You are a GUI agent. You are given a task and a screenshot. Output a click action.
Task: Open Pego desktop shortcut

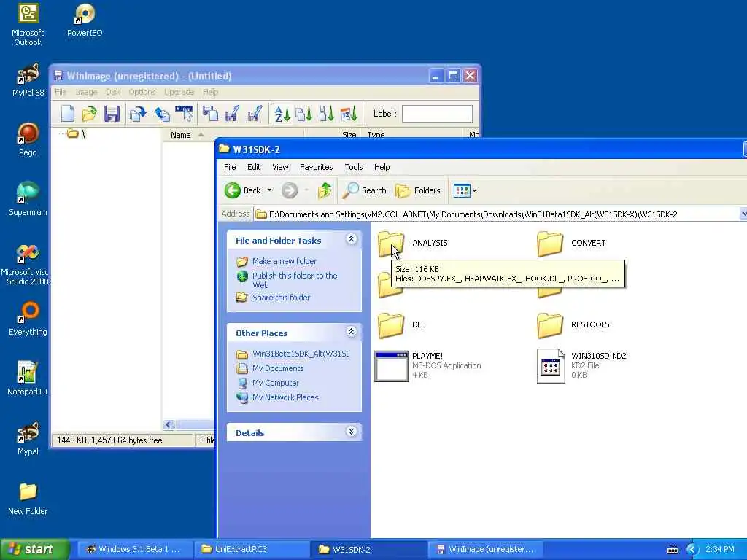click(x=28, y=140)
